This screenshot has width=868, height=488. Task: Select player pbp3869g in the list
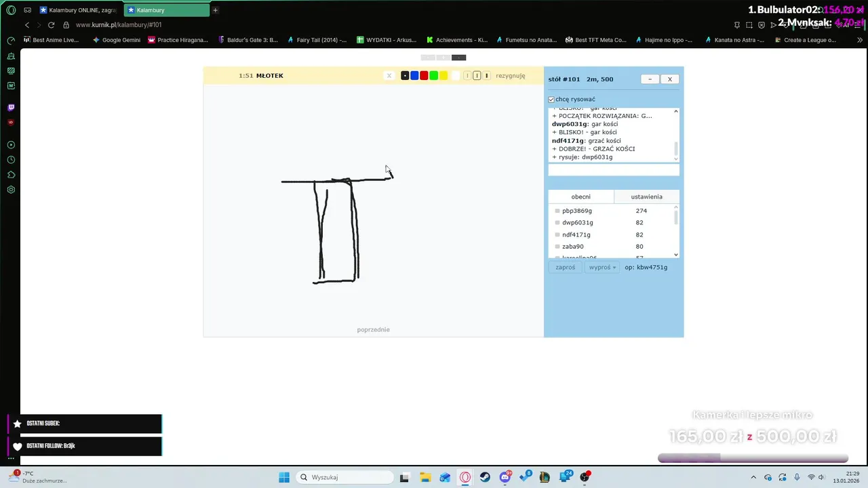click(577, 211)
